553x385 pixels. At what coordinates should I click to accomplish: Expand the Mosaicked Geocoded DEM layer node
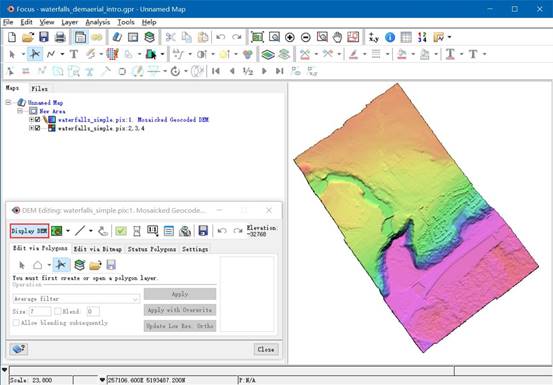click(x=31, y=120)
